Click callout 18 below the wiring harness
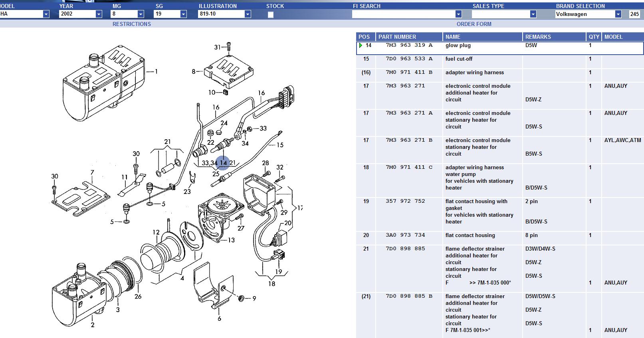Viewport: 644px width, 338px height. (271, 284)
